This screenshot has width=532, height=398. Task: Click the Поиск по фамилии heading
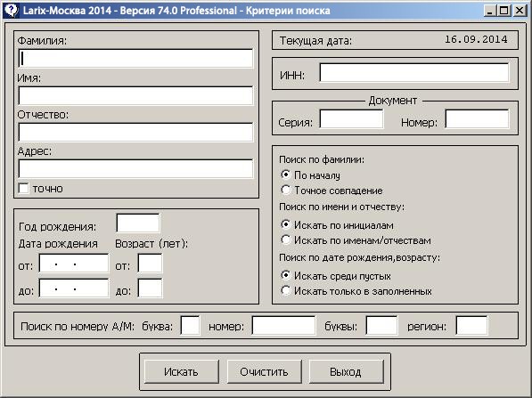click(322, 159)
